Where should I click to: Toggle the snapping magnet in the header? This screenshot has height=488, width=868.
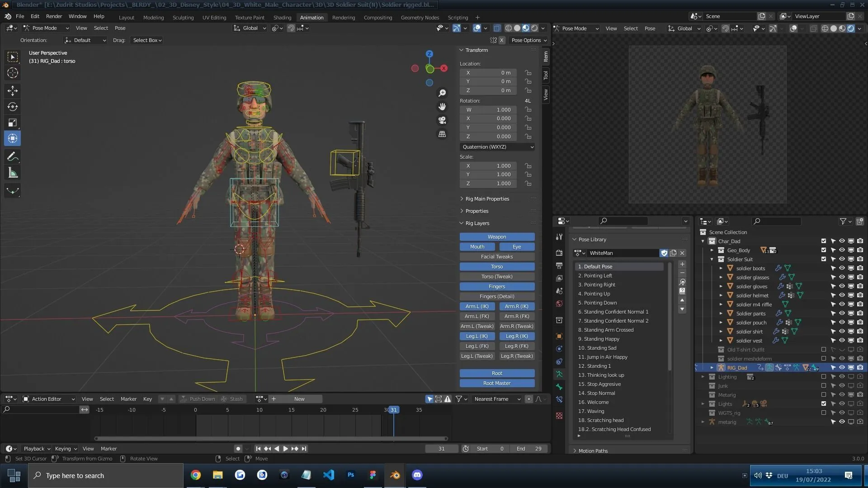click(291, 28)
